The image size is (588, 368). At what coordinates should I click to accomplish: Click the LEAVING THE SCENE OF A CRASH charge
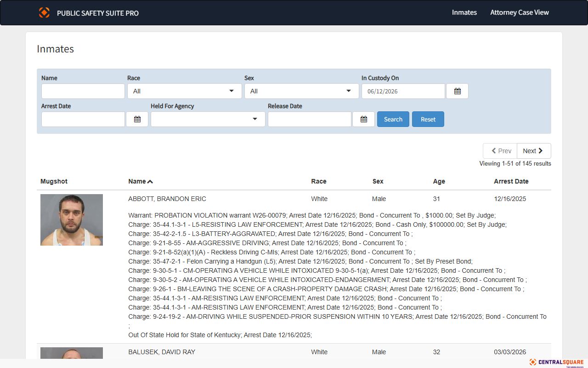[326, 289]
